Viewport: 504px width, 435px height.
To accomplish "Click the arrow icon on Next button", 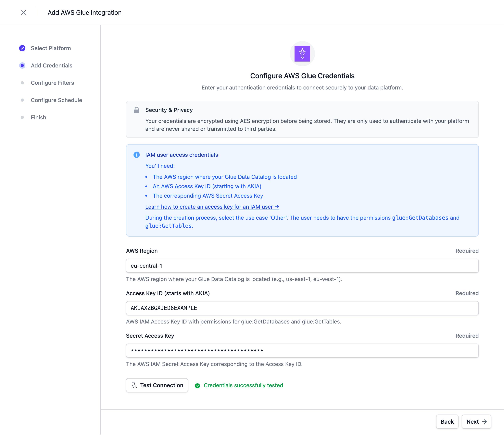I will 484,422.
